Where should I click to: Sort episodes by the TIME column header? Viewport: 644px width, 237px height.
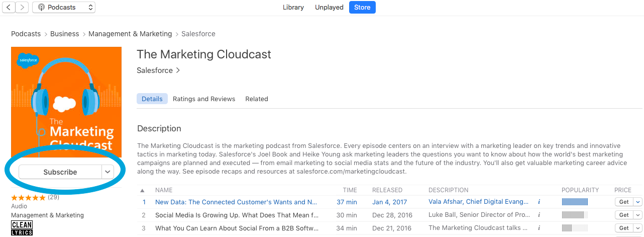(x=350, y=190)
